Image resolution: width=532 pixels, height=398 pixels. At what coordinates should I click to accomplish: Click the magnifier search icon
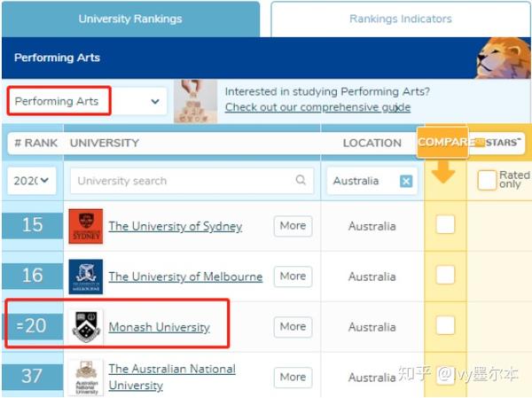tap(301, 180)
